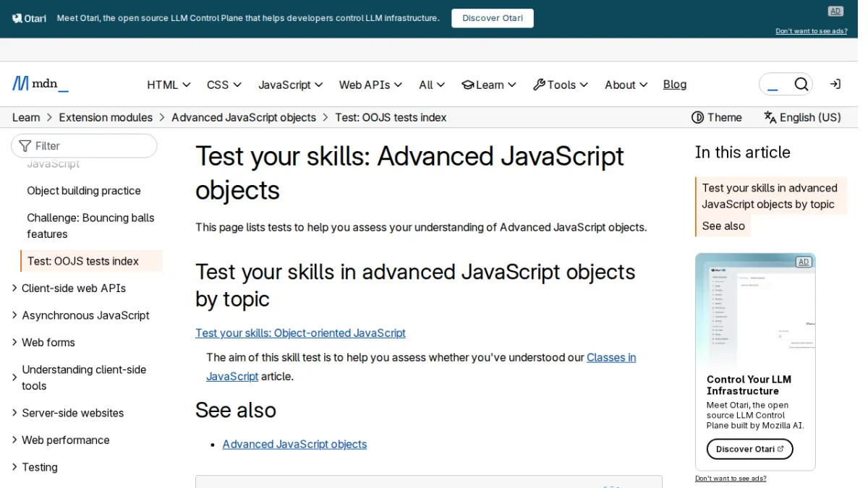Open the Theme switcher
This screenshot has height=488, width=868.
[717, 117]
